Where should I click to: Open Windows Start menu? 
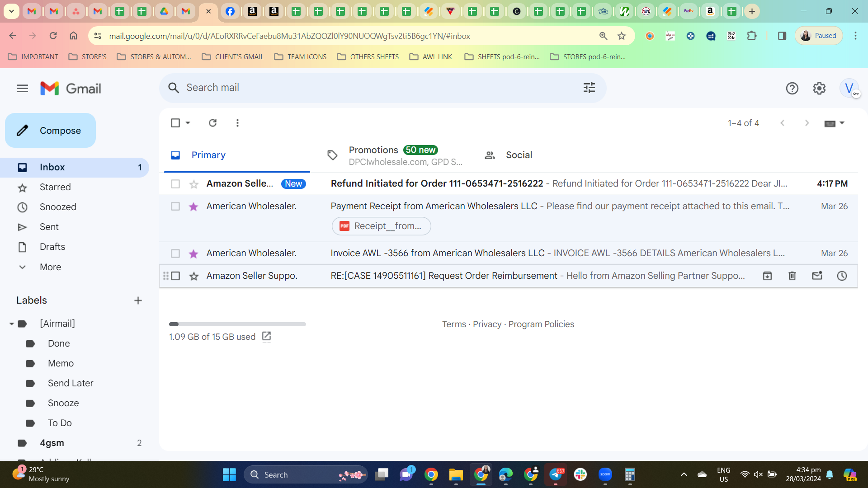229,474
